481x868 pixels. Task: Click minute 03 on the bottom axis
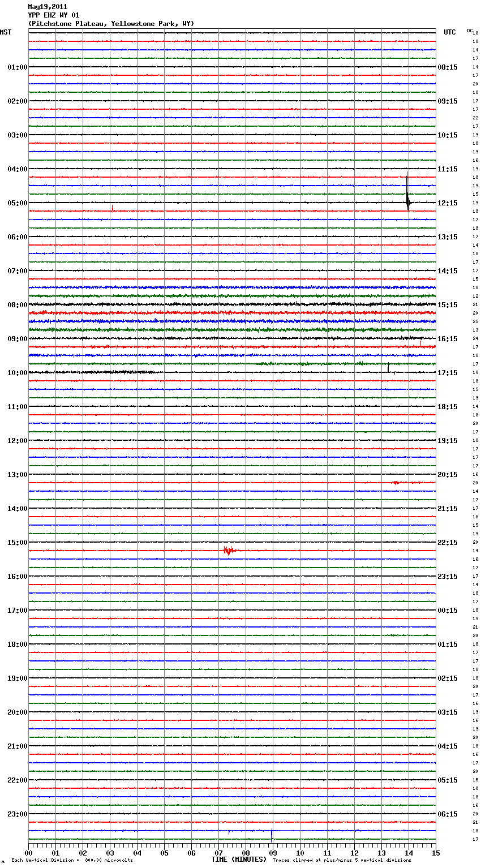tap(110, 853)
